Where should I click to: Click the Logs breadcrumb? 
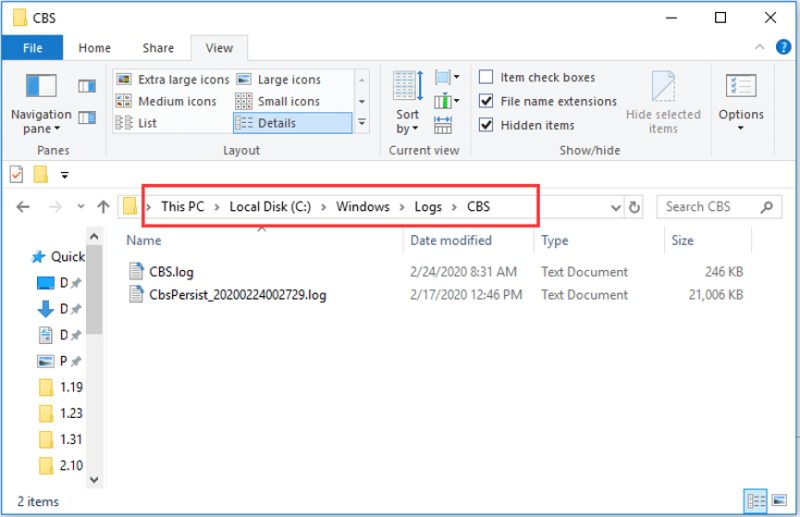coord(428,207)
